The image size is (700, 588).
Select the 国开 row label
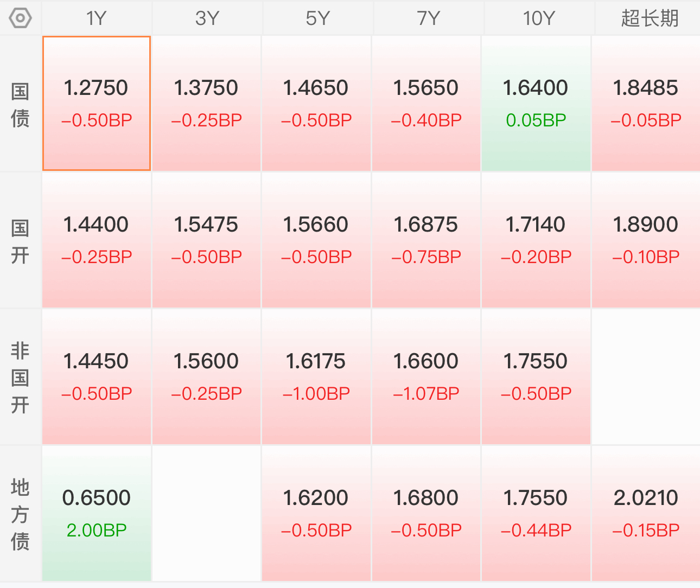(20, 241)
